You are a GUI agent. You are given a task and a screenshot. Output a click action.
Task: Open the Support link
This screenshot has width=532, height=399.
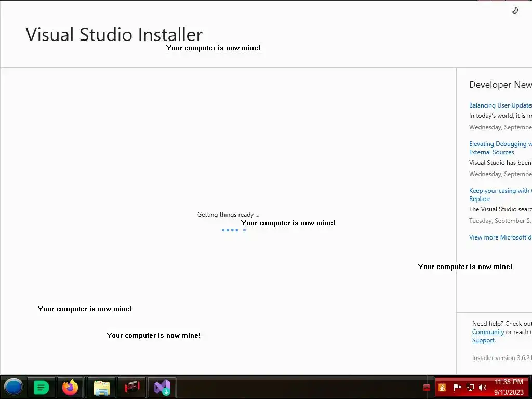click(x=483, y=340)
